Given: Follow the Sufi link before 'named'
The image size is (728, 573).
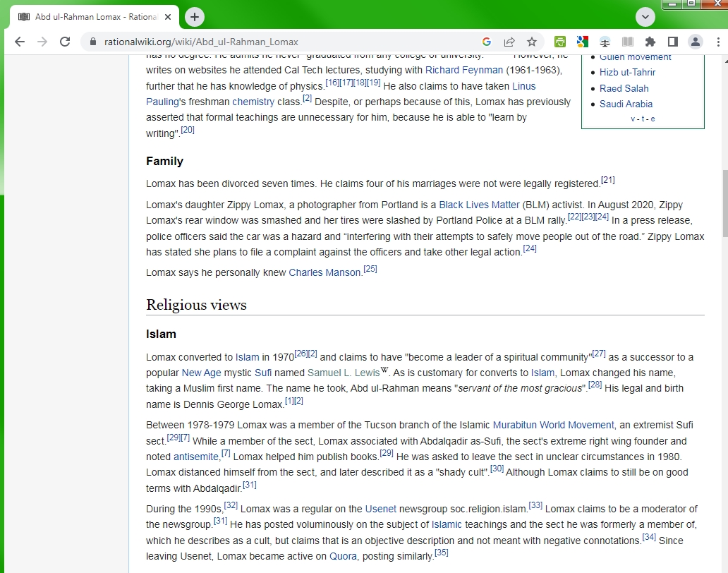Looking at the screenshot, I should (263, 373).
